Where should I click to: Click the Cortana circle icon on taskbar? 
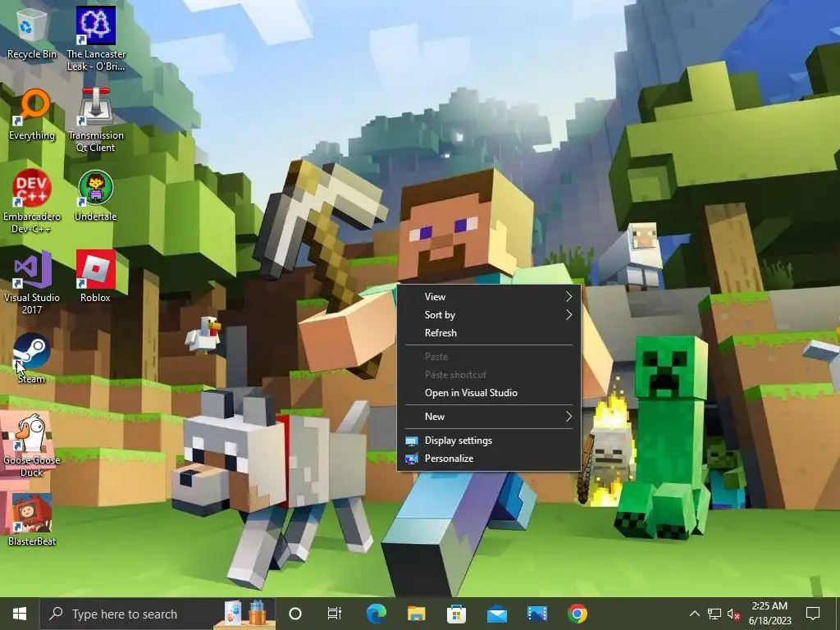coord(295,614)
